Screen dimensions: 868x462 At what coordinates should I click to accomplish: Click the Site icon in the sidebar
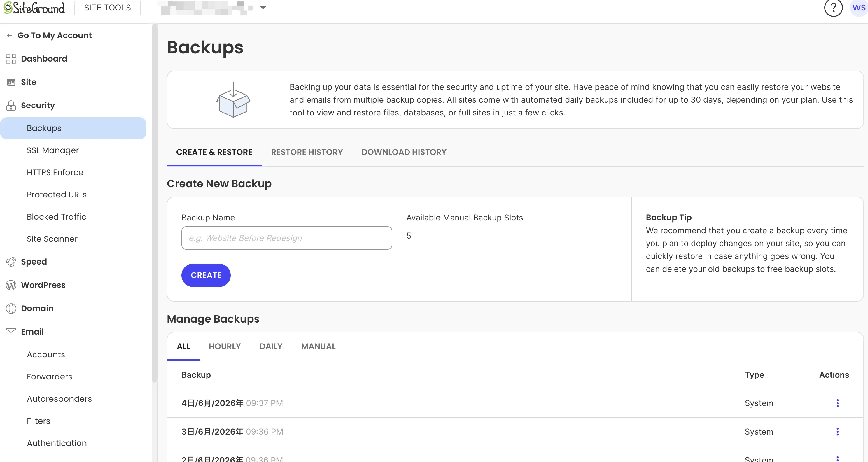coord(11,82)
